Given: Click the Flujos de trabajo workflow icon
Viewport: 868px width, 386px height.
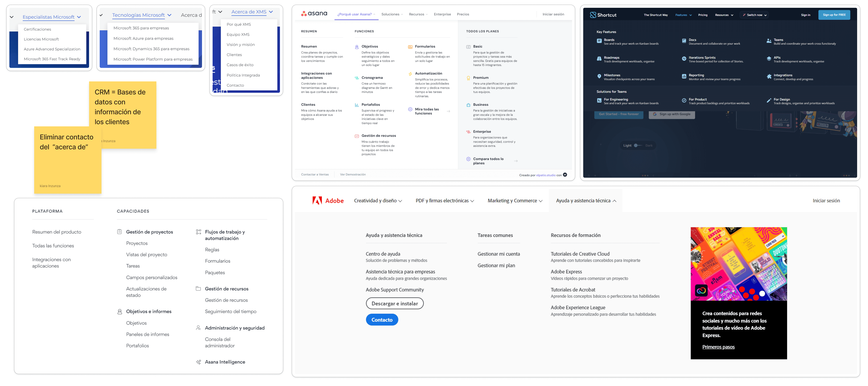Looking at the screenshot, I should coord(199,232).
